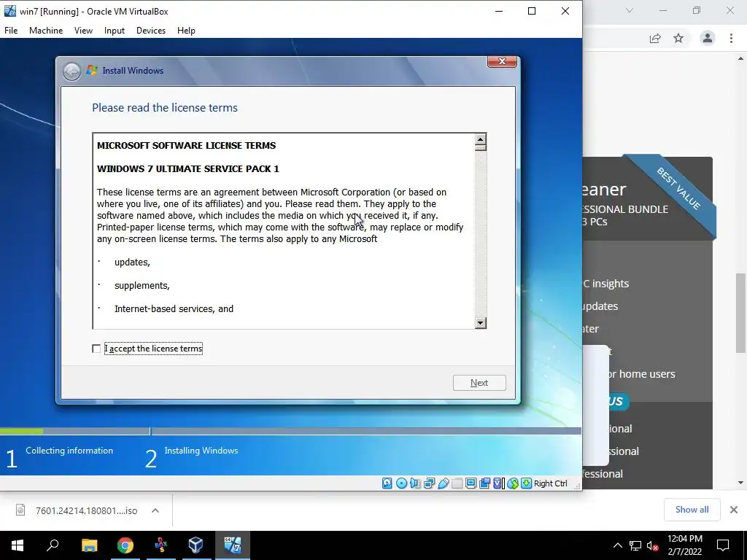Viewport: 747px width, 560px height.
Task: Click the browser tab search chevron
Action: coord(630,10)
